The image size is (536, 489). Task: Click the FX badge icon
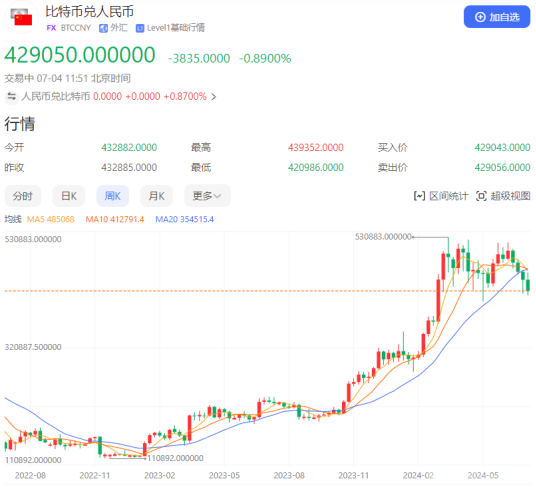pyautogui.click(x=51, y=28)
